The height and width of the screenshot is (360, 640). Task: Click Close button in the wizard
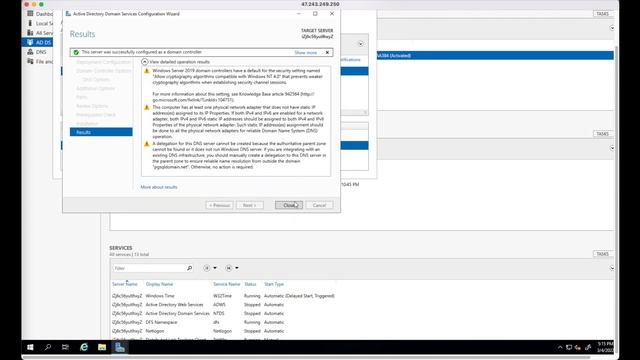click(x=289, y=205)
